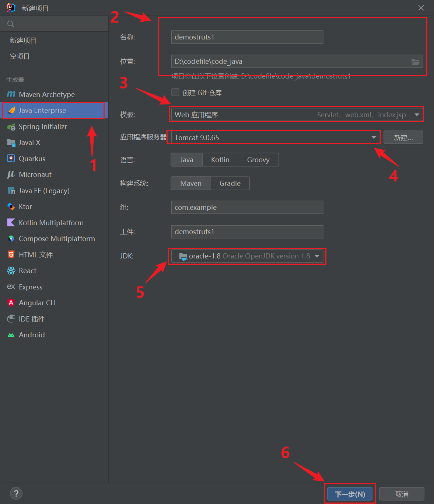This screenshot has width=434, height=504.
Task: Click the 新建... server button
Action: click(403, 138)
